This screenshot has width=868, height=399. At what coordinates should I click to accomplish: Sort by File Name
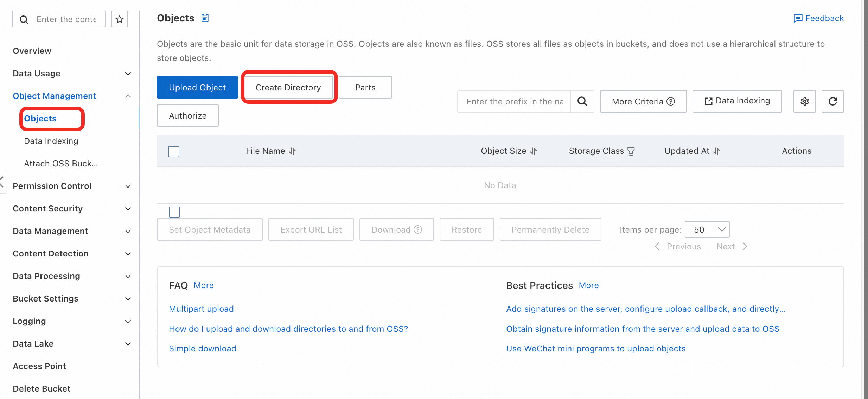pos(292,151)
